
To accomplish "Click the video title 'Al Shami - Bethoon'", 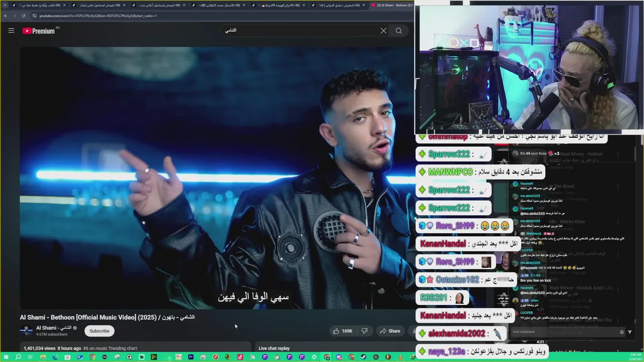I will coord(107,317).
